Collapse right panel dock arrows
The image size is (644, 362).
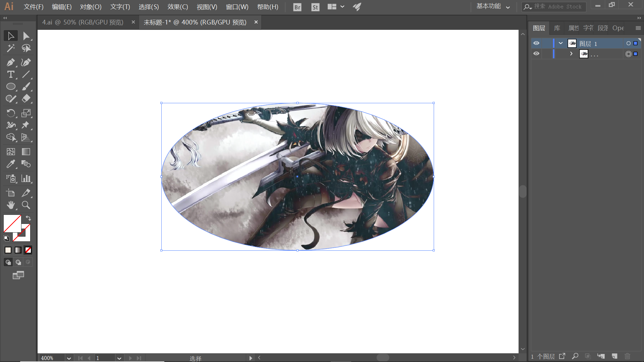coord(639,18)
